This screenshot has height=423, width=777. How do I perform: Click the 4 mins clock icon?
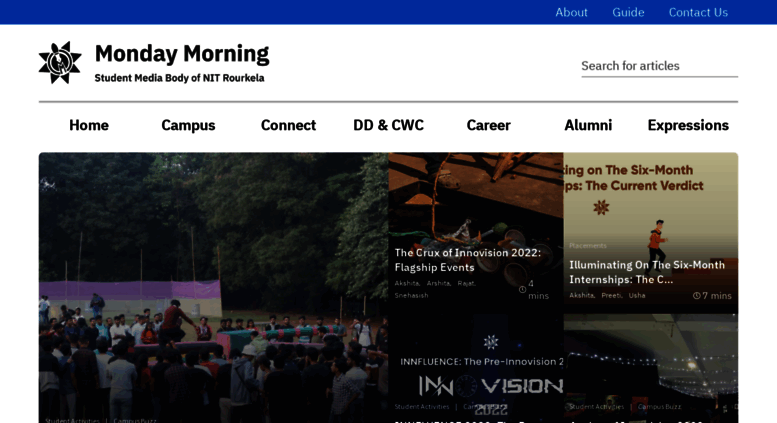(x=522, y=290)
